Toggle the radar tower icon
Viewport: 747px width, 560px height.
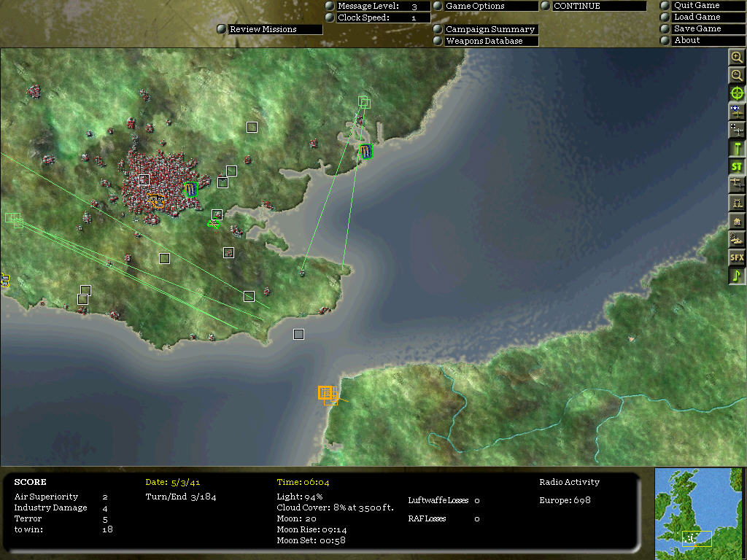point(737,203)
